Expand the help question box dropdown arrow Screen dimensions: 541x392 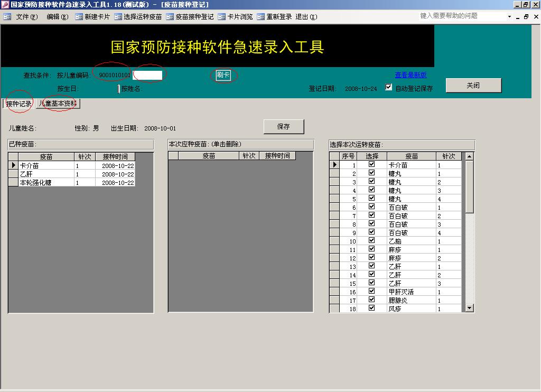tap(509, 17)
